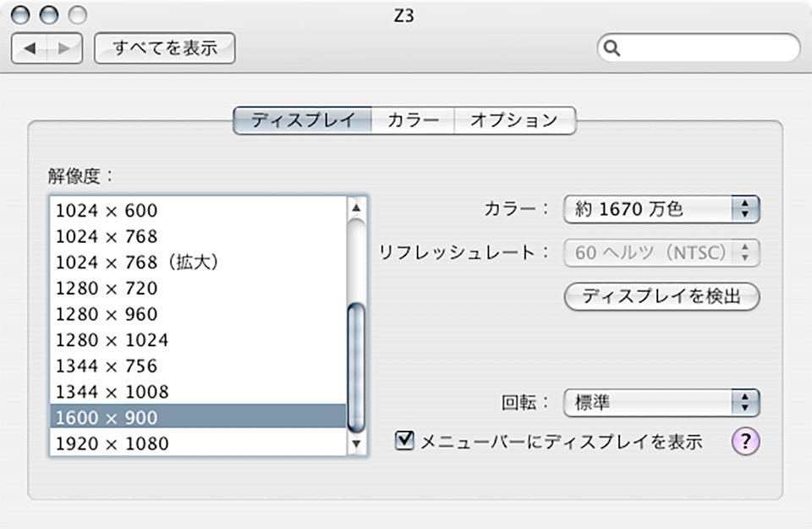Click the magnifying glass search icon
This screenshot has width=812, height=529.
pos(612,48)
